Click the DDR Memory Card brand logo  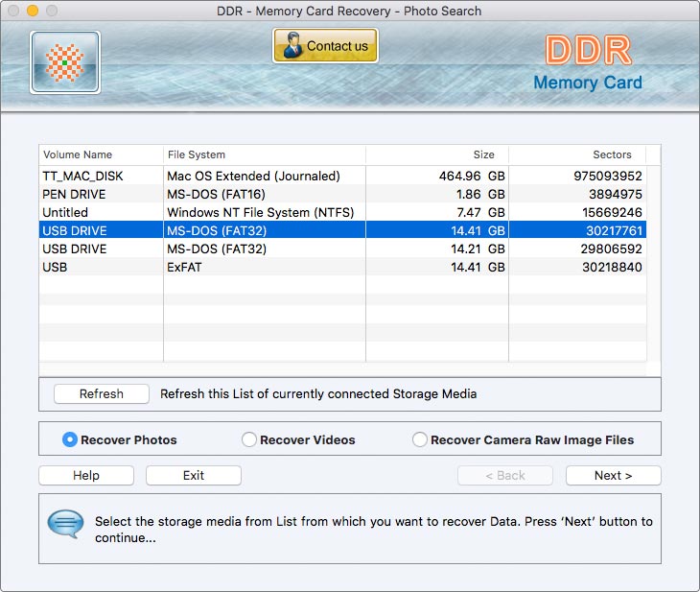[x=587, y=63]
